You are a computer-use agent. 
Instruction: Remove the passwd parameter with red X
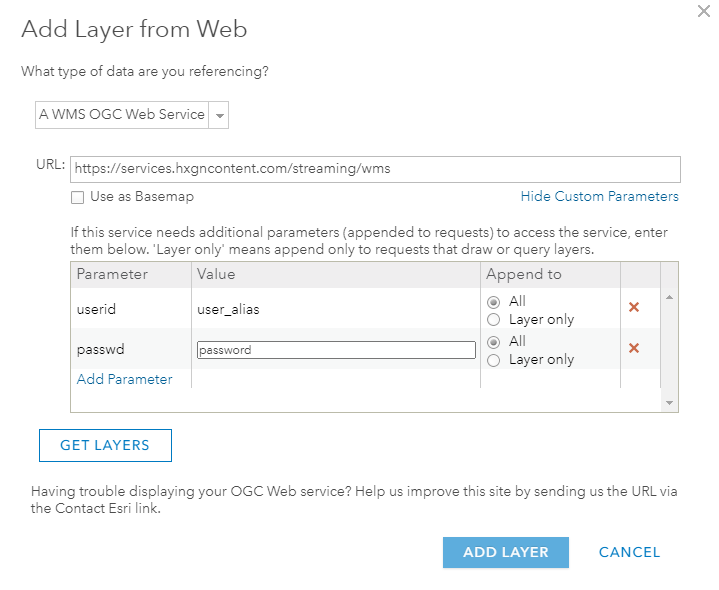(633, 348)
